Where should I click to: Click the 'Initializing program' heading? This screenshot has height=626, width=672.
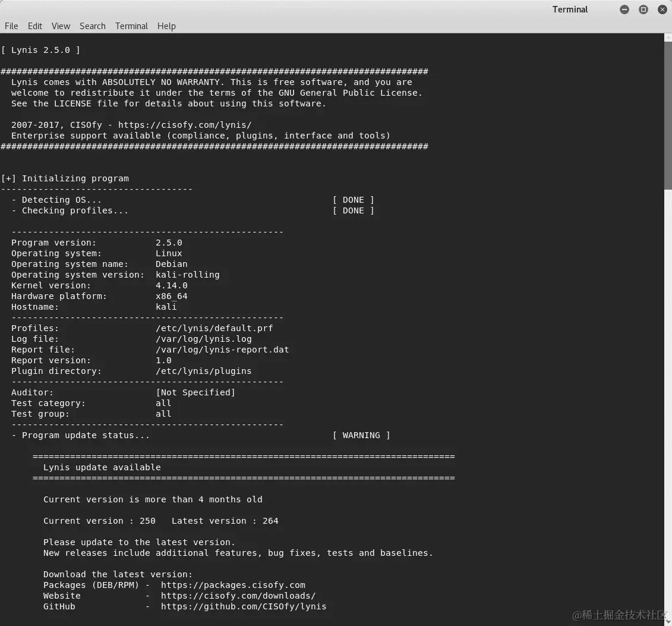point(75,178)
